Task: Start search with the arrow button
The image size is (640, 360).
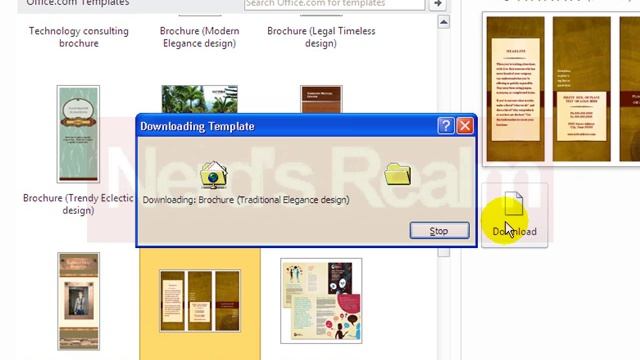Action: [x=438, y=4]
